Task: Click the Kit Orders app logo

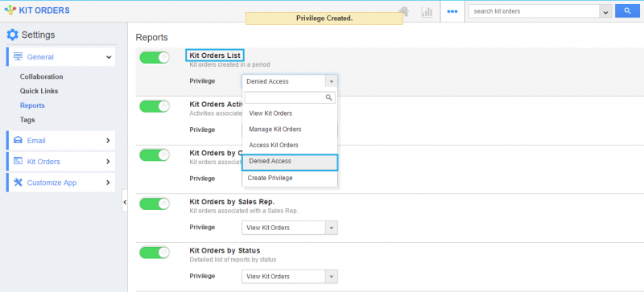Action: 10,10
